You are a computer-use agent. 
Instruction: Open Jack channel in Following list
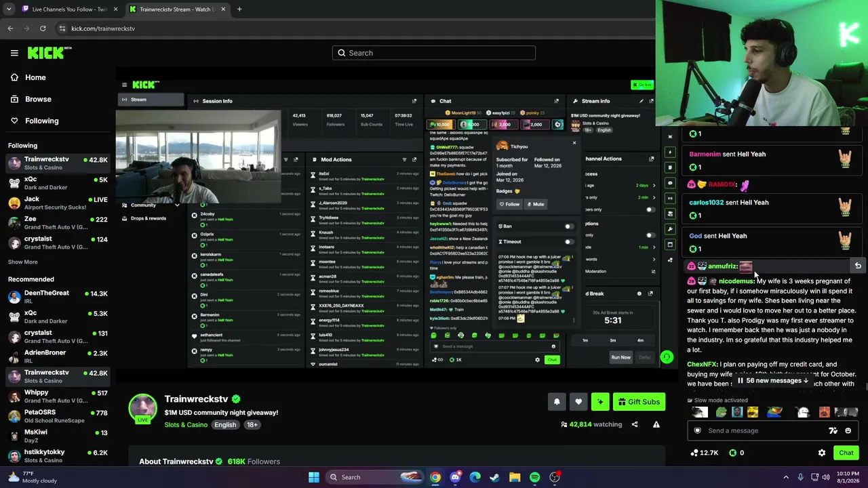(x=57, y=203)
